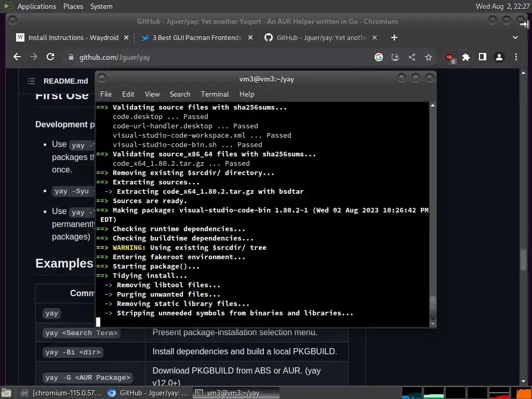532x399 pixels.
Task: Click the terminal window menu button
Action: (102, 78)
